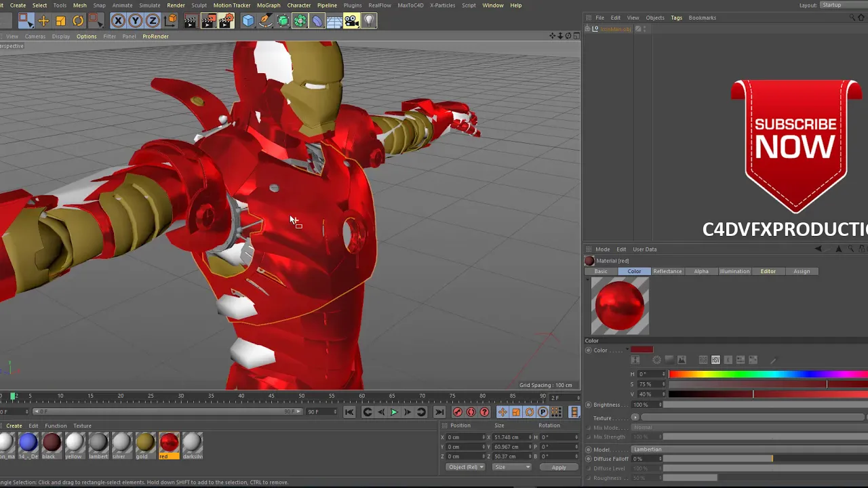This screenshot has width=868, height=488.
Task: Switch to Illumination material tab
Action: tap(734, 271)
